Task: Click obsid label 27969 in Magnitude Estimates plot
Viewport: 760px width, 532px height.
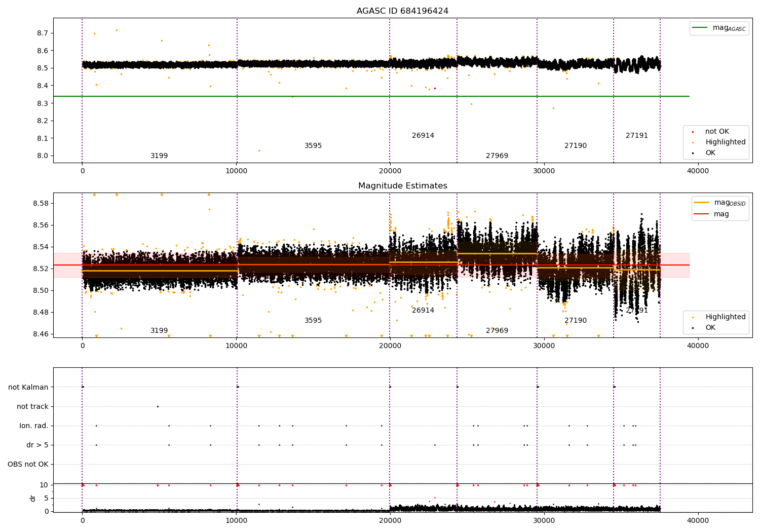Action: click(497, 331)
